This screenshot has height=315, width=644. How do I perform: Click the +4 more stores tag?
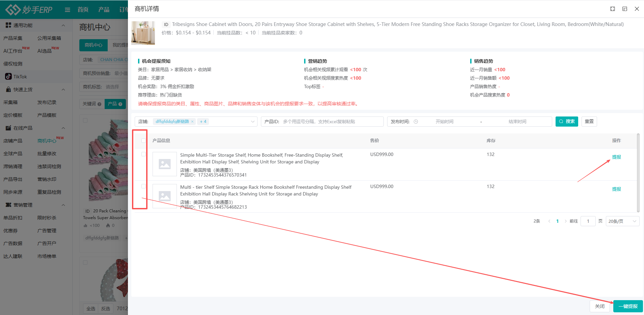pyautogui.click(x=203, y=122)
